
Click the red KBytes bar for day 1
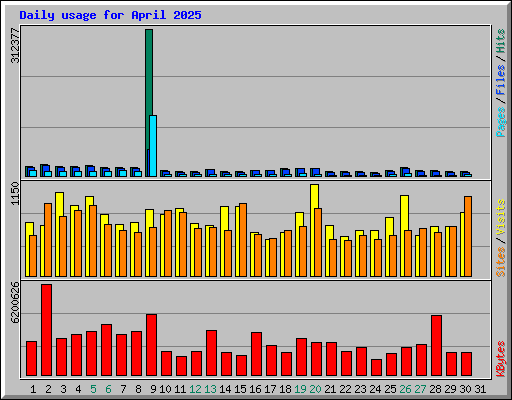(x=31, y=359)
